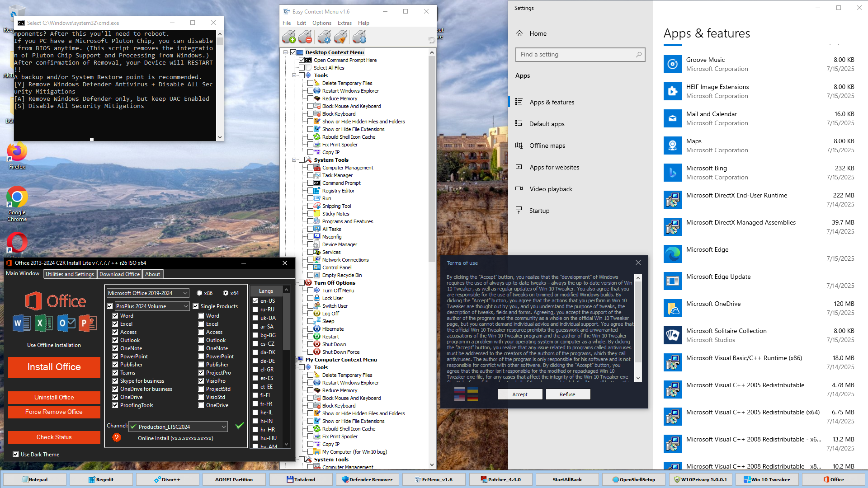Open the Options menu in Easy Context Menu
Screen dimensions: 868x488
tap(322, 23)
